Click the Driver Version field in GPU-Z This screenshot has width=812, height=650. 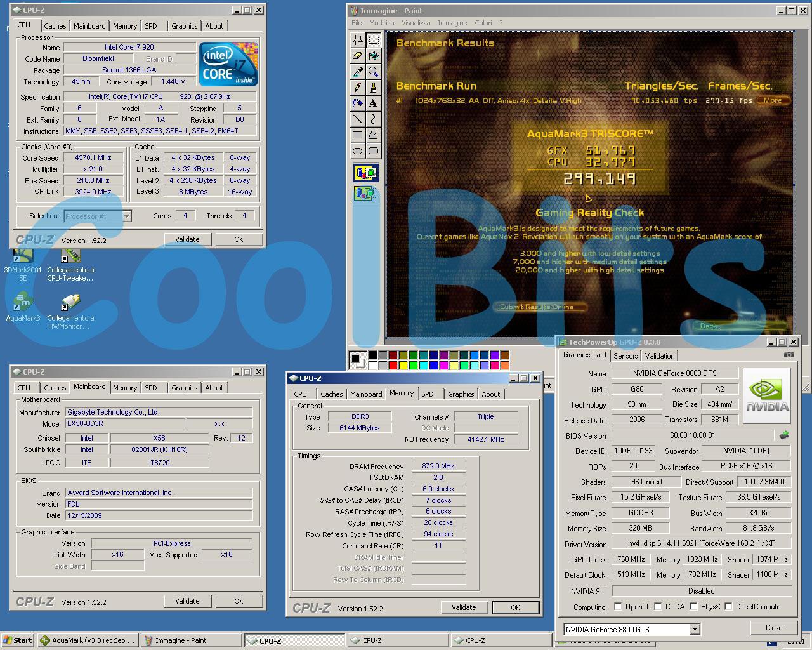[x=702, y=543]
